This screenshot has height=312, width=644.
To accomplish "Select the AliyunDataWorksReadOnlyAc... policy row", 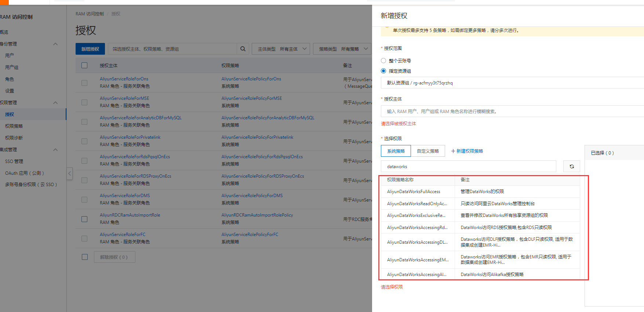I will [x=480, y=204].
